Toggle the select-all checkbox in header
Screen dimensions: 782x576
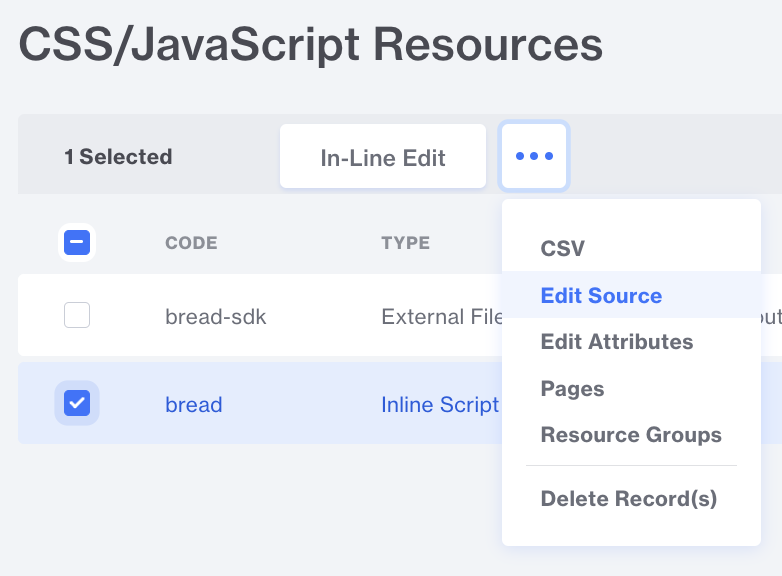77,242
